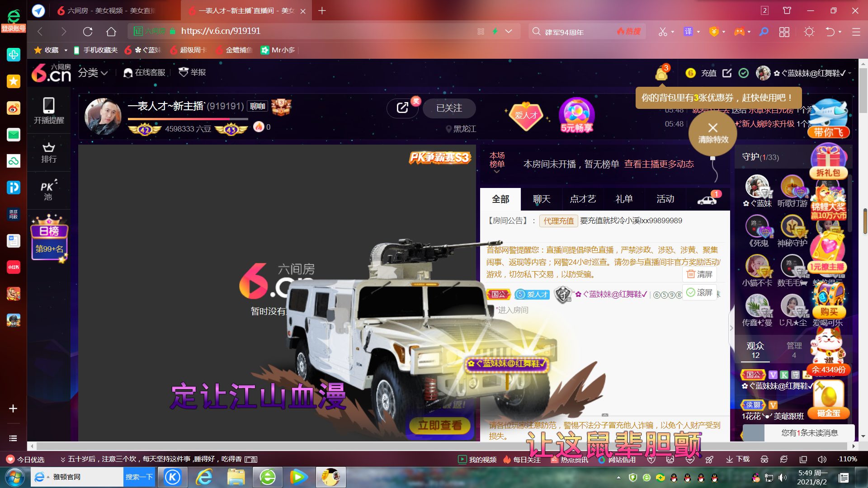Click the shirt skin icon in title bar
Screen dimensions: 868x488
pyautogui.click(x=787, y=10)
